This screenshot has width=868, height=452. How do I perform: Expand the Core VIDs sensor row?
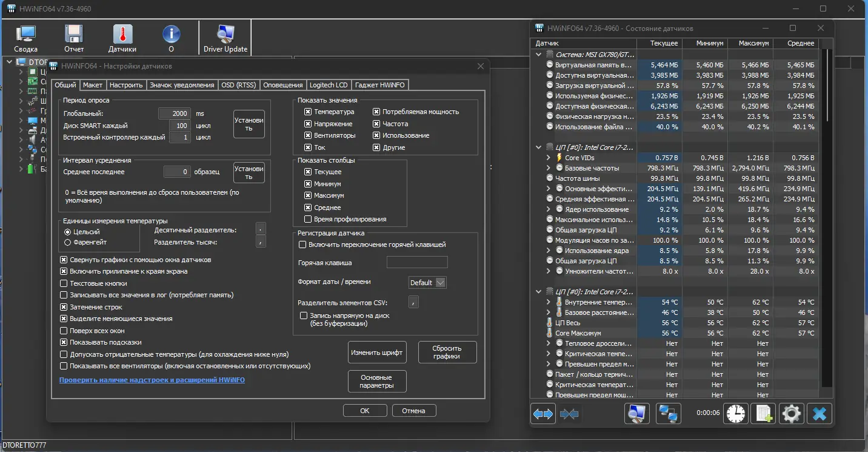(x=548, y=158)
